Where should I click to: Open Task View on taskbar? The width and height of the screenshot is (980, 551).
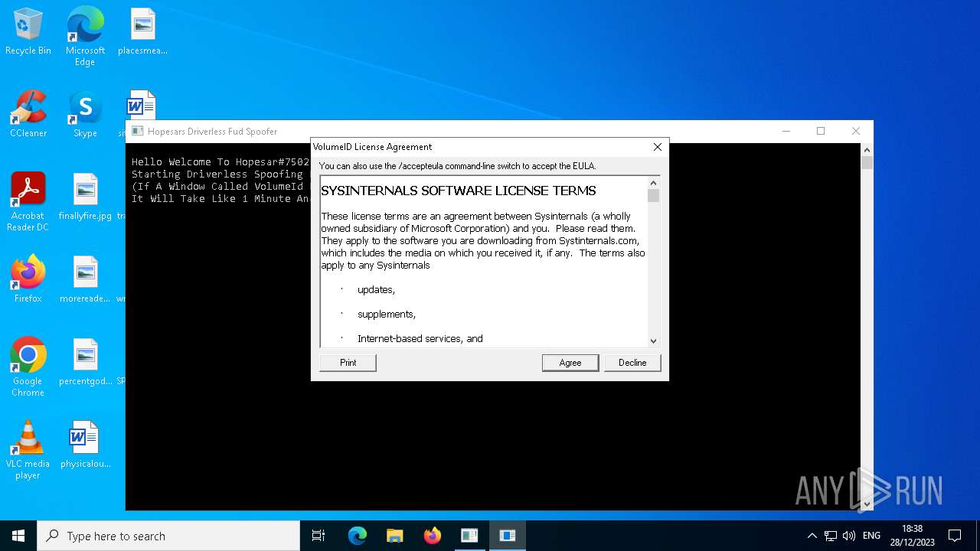318,536
